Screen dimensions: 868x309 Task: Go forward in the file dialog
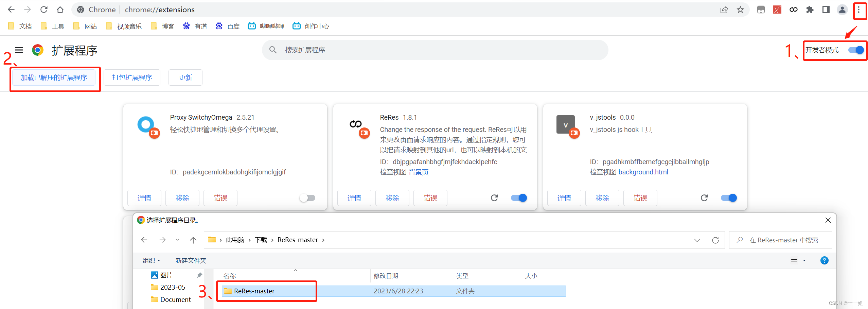(x=162, y=240)
